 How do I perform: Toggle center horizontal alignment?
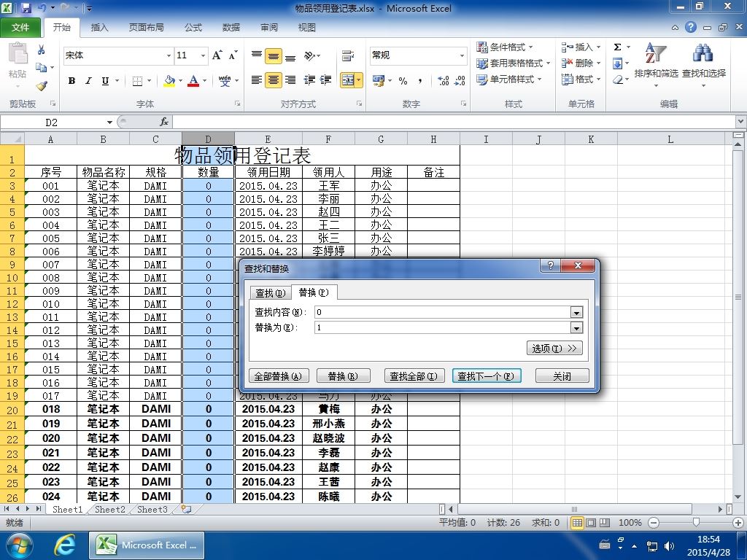pos(274,80)
